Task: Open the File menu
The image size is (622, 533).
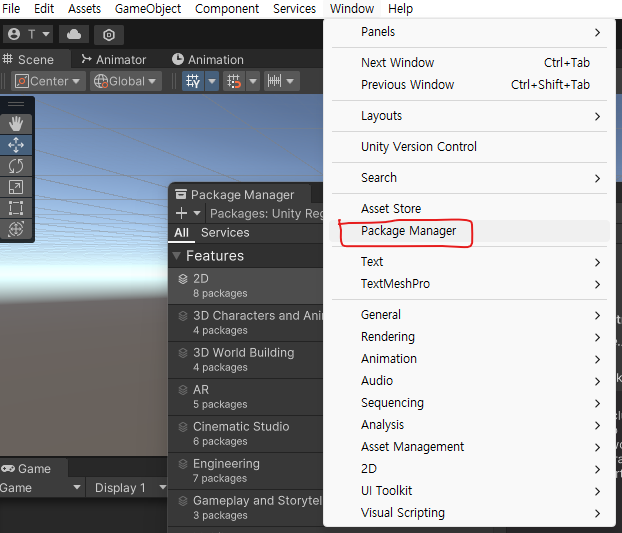Action: click(11, 9)
